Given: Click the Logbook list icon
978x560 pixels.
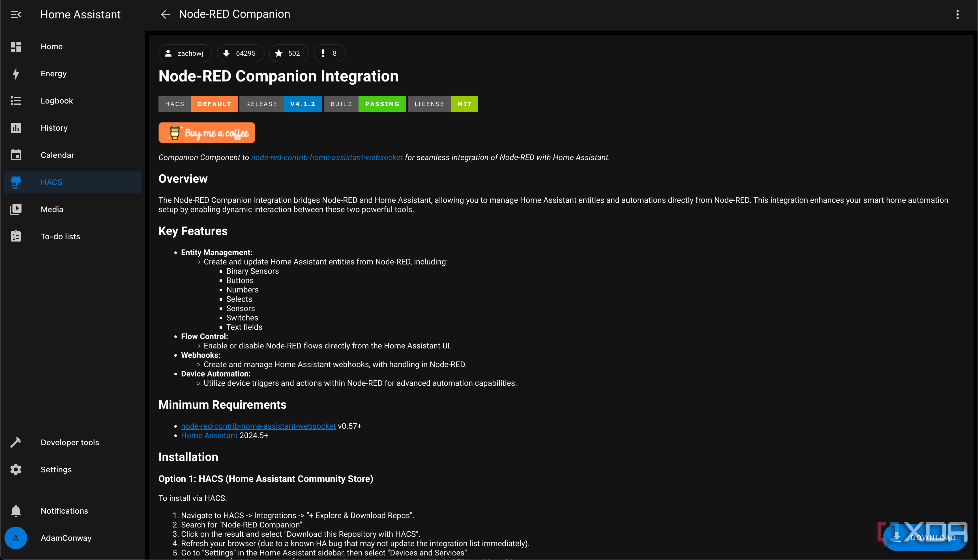Looking at the screenshot, I should (x=16, y=101).
